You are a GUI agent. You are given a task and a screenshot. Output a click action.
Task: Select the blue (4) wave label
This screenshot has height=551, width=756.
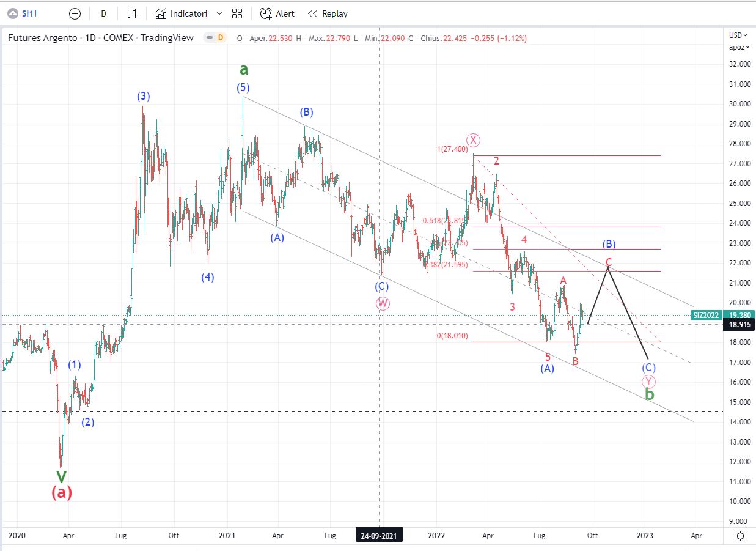pos(208,277)
